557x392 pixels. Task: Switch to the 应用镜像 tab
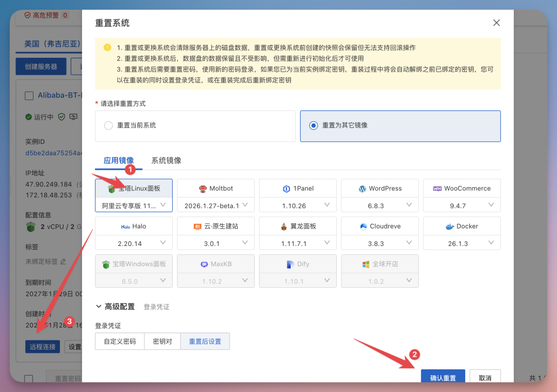pos(118,160)
